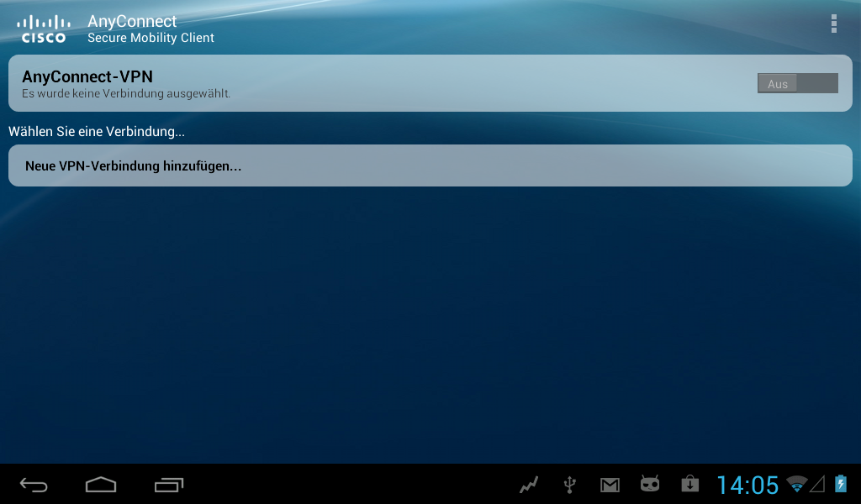
Task: Click the 14:05 clock in status bar
Action: click(x=747, y=485)
